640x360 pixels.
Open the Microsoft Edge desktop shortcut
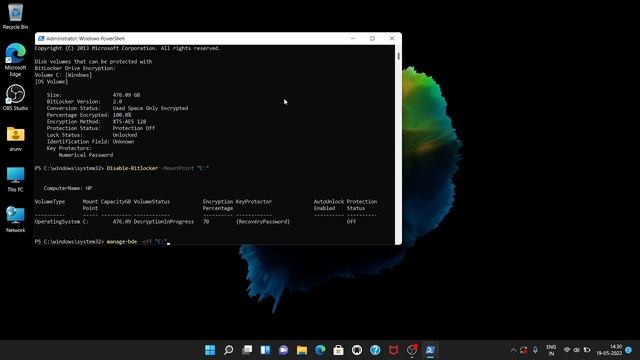pyautogui.click(x=16, y=60)
